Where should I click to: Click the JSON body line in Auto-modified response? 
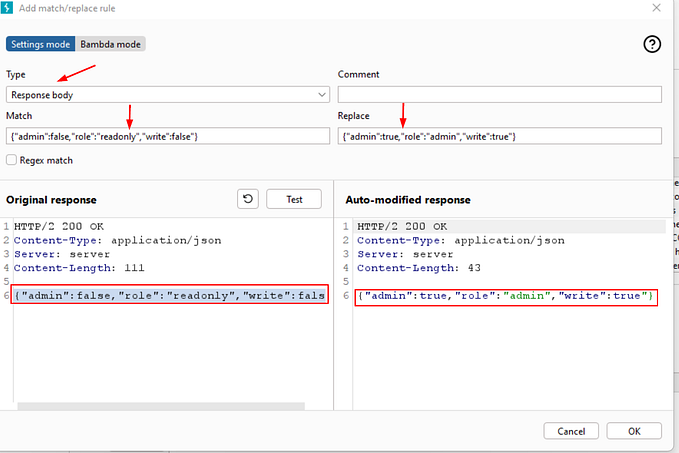tap(505, 296)
